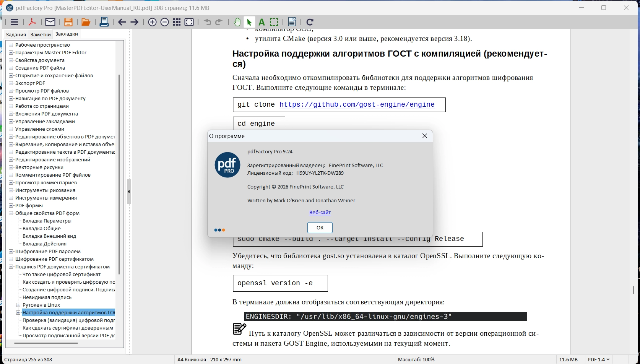The width and height of the screenshot is (640, 364).
Task: Open the hamburger main menu
Action: tap(14, 22)
